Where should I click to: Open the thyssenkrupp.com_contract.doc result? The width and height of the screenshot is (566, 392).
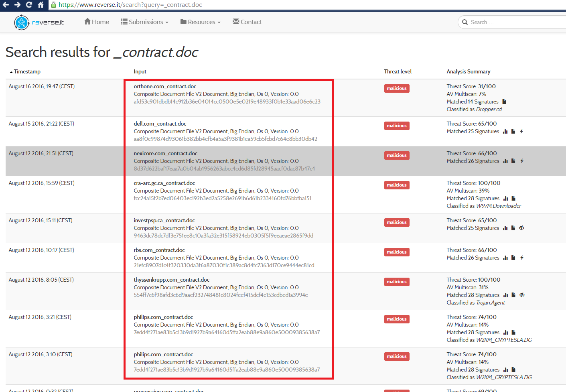(x=172, y=280)
